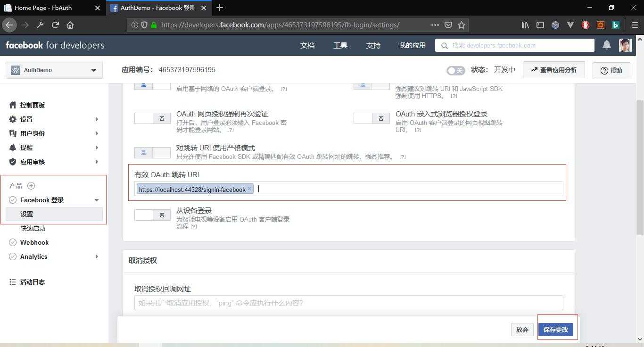The image size is (644, 347).
Task: Click the green padlock security icon
Action: point(153,25)
